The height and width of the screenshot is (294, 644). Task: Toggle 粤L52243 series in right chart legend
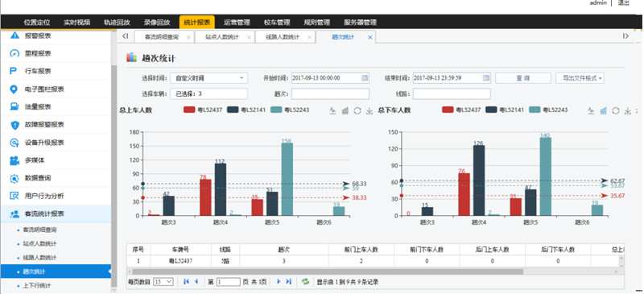[548, 110]
